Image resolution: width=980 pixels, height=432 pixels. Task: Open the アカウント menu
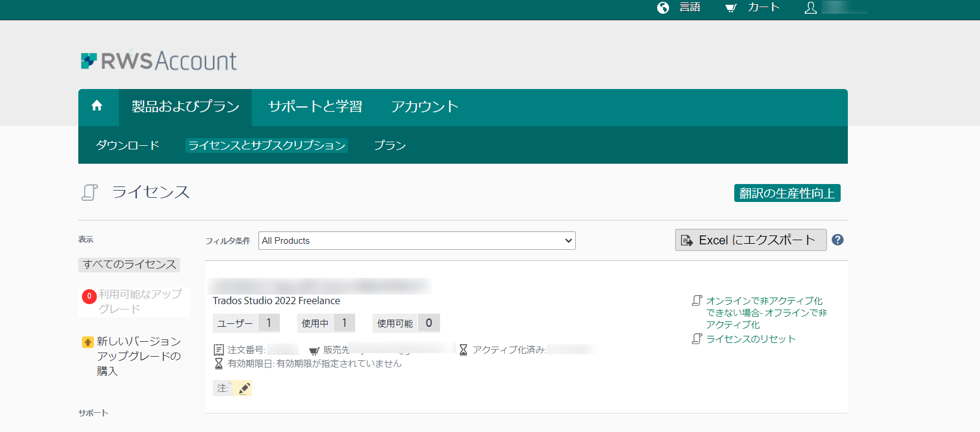point(425,107)
